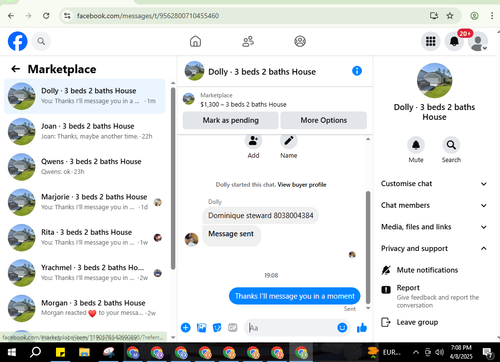Select the Yrachmel conversation

click(85, 273)
